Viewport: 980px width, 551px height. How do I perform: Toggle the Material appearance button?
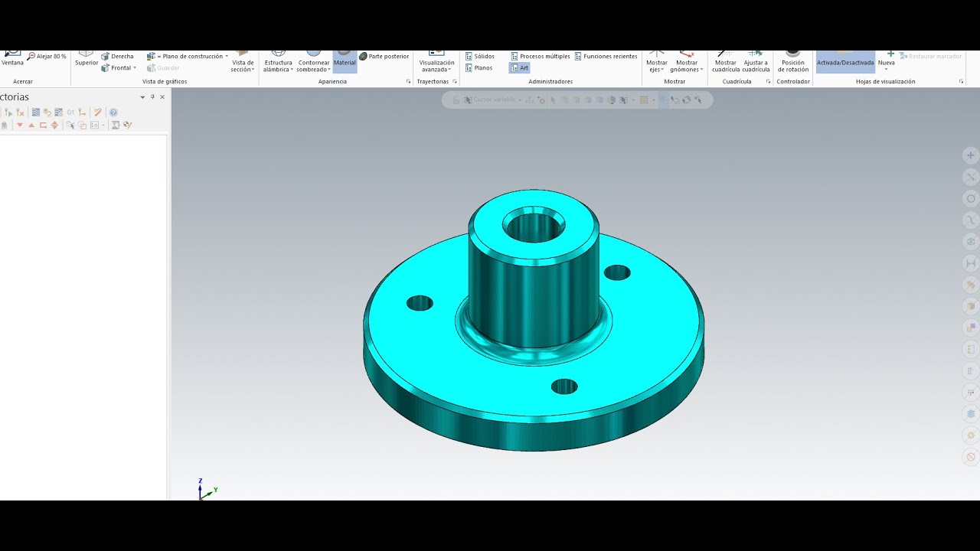tap(345, 60)
